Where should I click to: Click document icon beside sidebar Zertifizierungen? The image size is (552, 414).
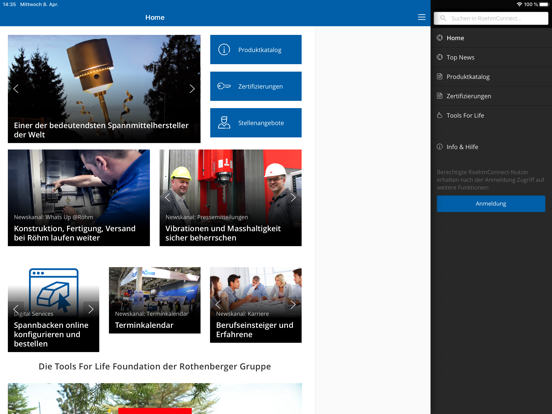pyautogui.click(x=439, y=96)
